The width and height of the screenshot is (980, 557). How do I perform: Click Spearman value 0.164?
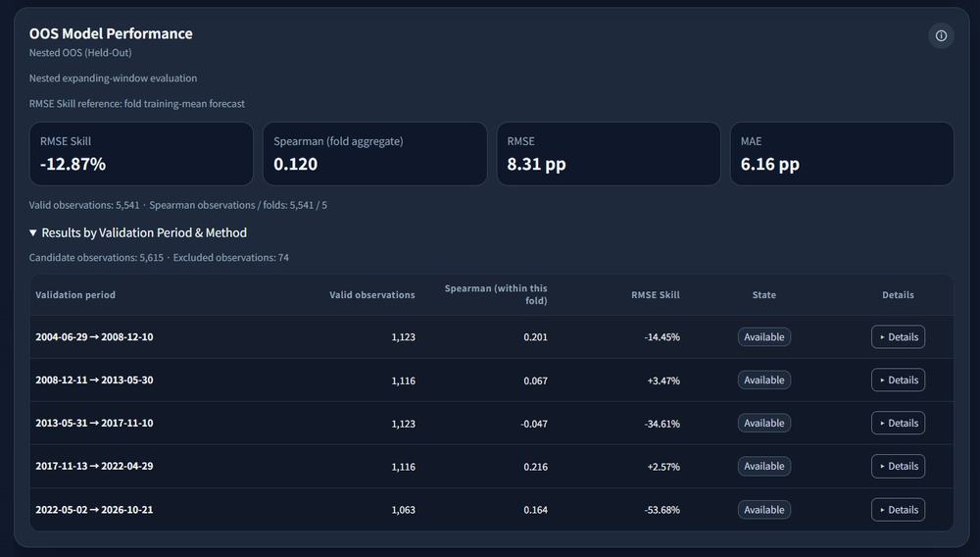536,510
